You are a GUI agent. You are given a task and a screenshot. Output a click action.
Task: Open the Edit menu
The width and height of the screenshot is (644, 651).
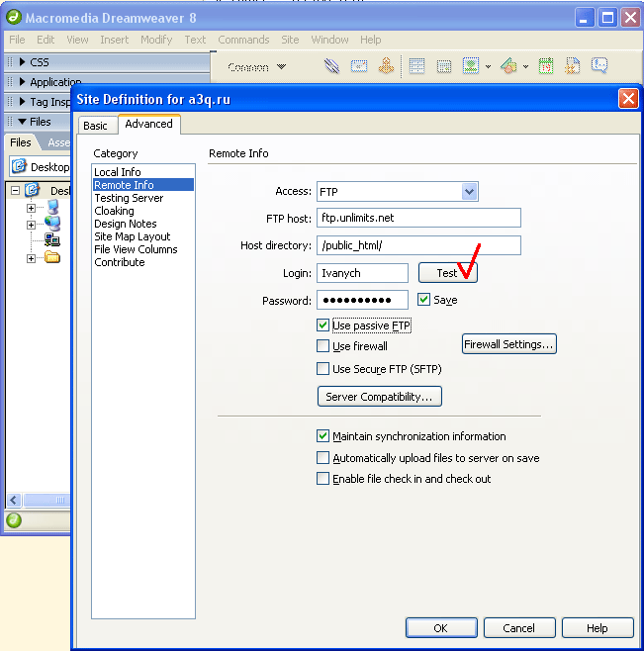click(x=46, y=40)
